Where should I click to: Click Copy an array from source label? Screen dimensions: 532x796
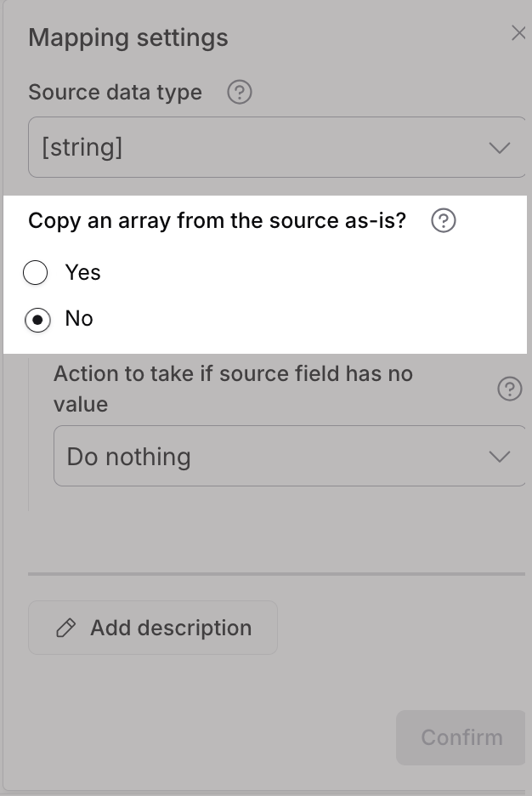(217, 221)
